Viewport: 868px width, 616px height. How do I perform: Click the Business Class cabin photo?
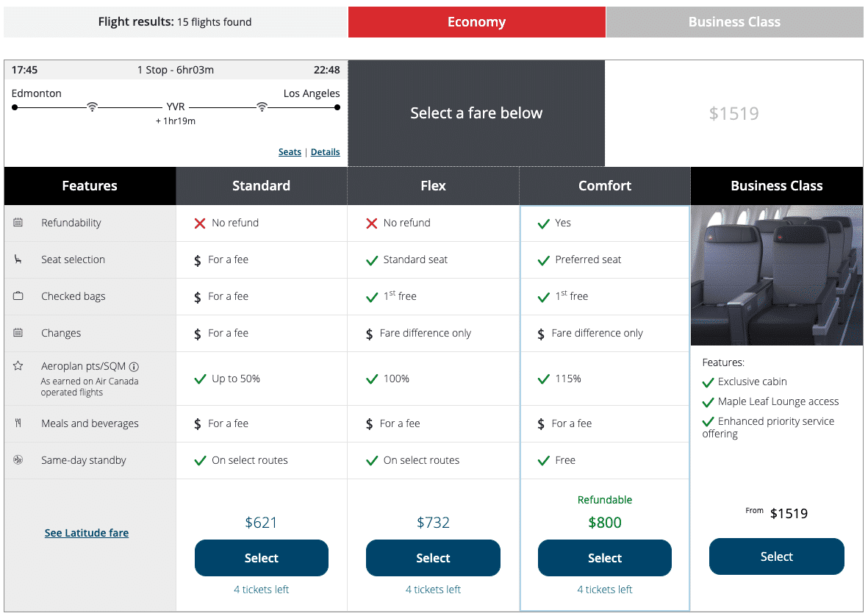776,275
